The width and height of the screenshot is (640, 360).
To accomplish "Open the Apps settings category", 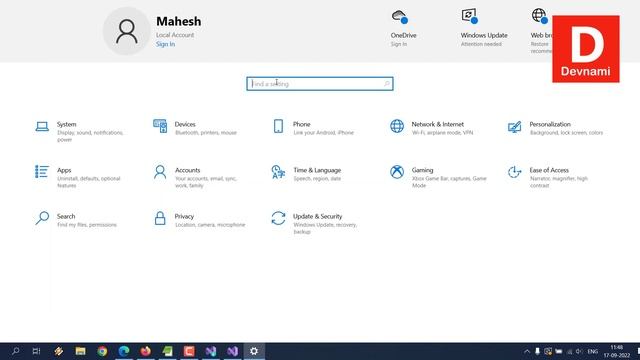I will (78, 177).
